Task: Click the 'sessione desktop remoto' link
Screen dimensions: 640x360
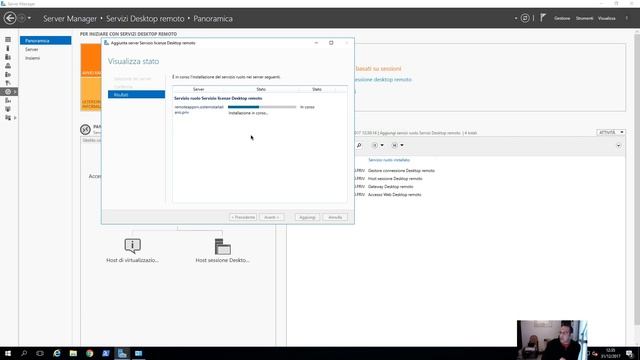Action: (384, 80)
